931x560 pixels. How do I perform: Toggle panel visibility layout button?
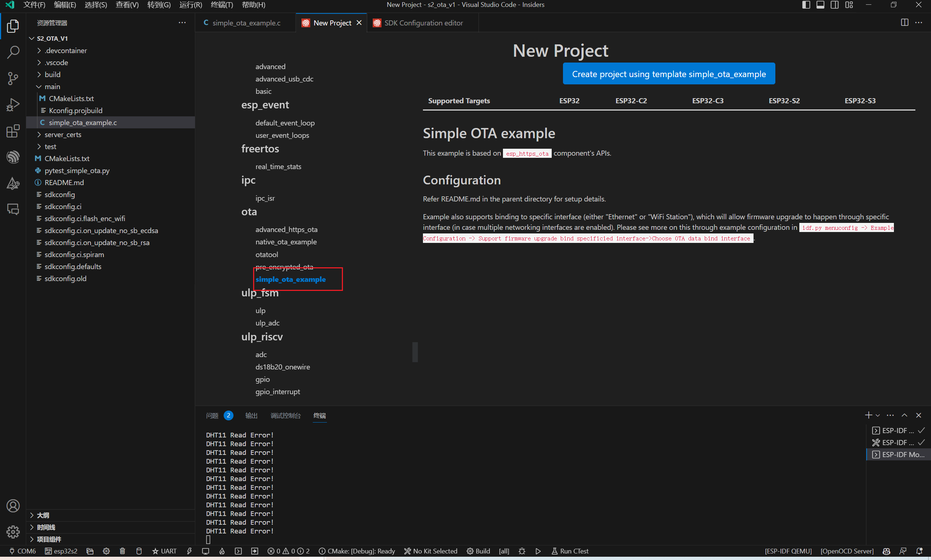820,5
